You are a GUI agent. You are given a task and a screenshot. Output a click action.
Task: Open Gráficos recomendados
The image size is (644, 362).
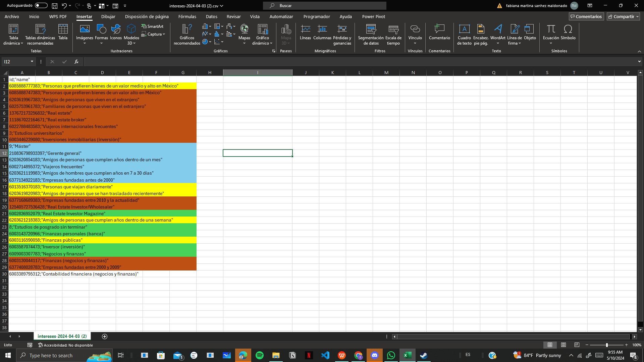[187, 34]
